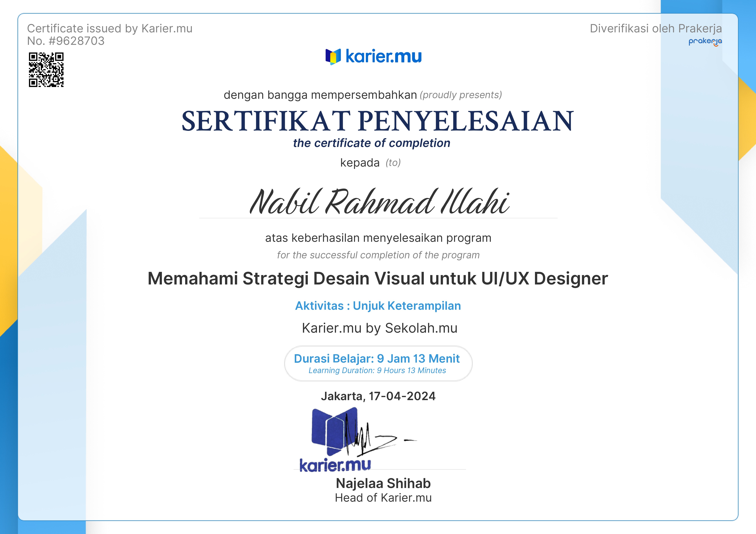This screenshot has height=534, width=756.
Task: Click the program title Memahami Strategi Desain Visual
Action: [378, 279]
